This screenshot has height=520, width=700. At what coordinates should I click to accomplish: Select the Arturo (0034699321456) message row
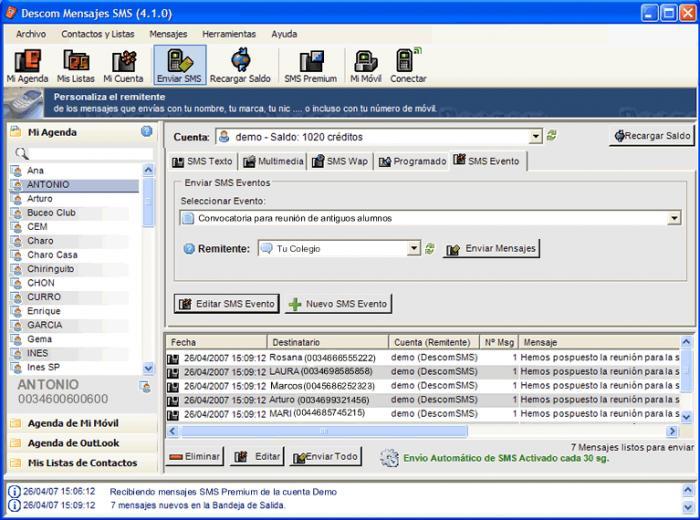click(x=423, y=400)
